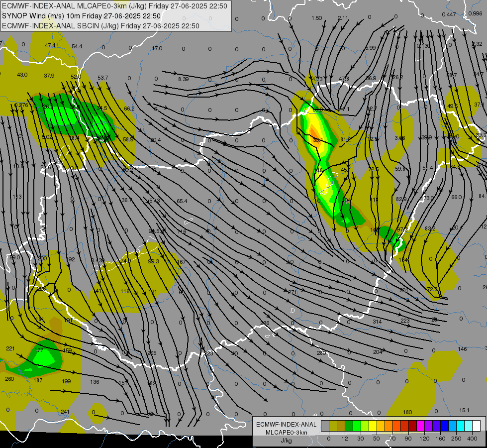Click the map value '8.39'
Screen dimensions: 487x448
coord(183,79)
